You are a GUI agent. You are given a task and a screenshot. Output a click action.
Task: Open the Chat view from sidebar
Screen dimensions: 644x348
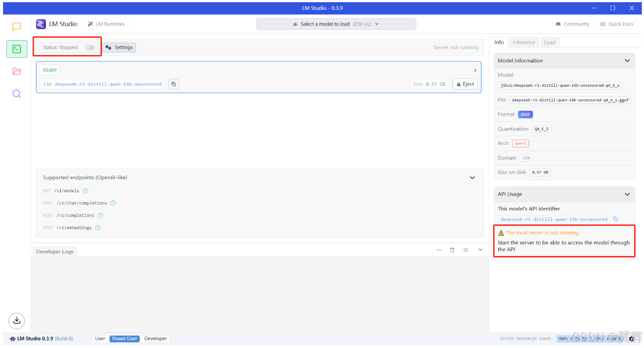16,27
